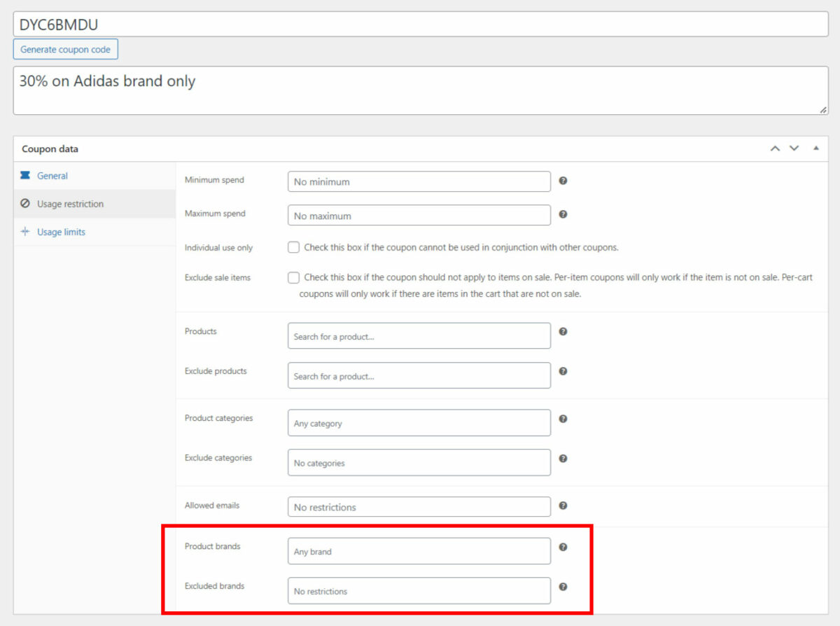Move Coupon data panel down with arrow
840x626 pixels.
pyautogui.click(x=794, y=148)
